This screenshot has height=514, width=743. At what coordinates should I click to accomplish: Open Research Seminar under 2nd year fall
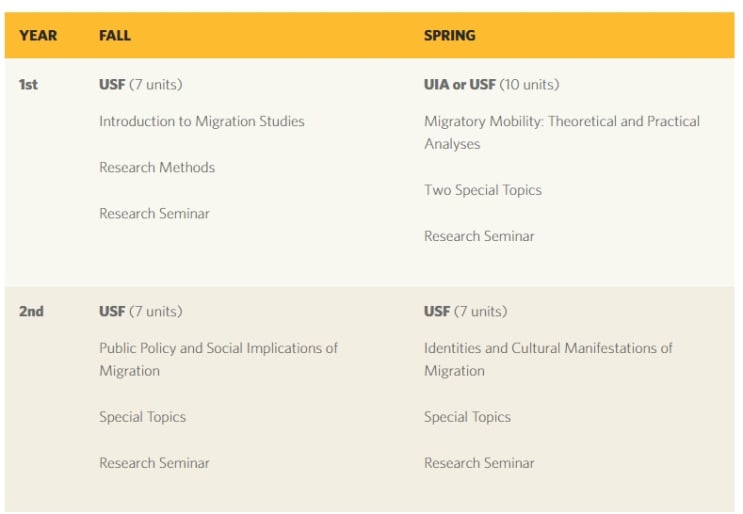(154, 463)
